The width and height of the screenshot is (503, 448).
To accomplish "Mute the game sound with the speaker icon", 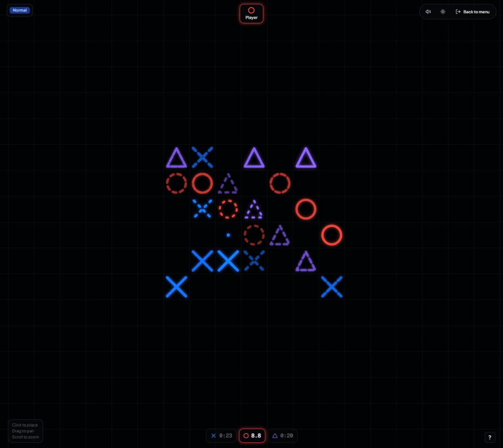I will (x=428, y=12).
